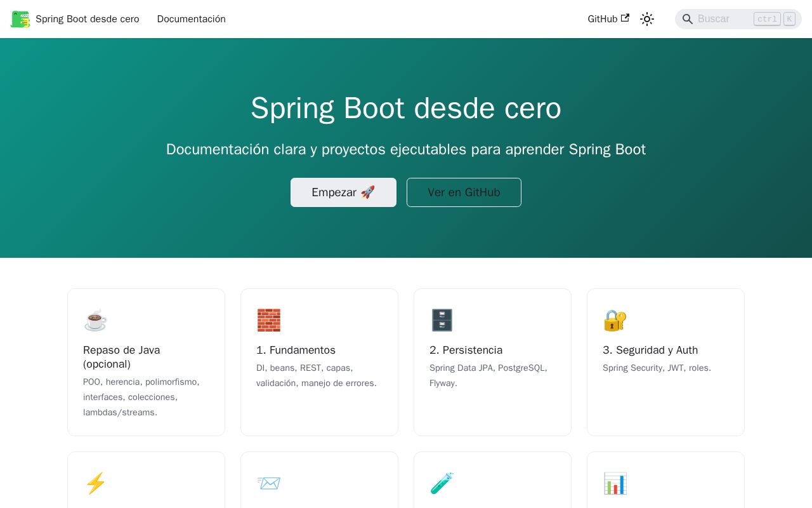Go to Spring Boot desde cero home title
Image resolution: width=812 pixels, height=508 pixels.
coord(88,19)
